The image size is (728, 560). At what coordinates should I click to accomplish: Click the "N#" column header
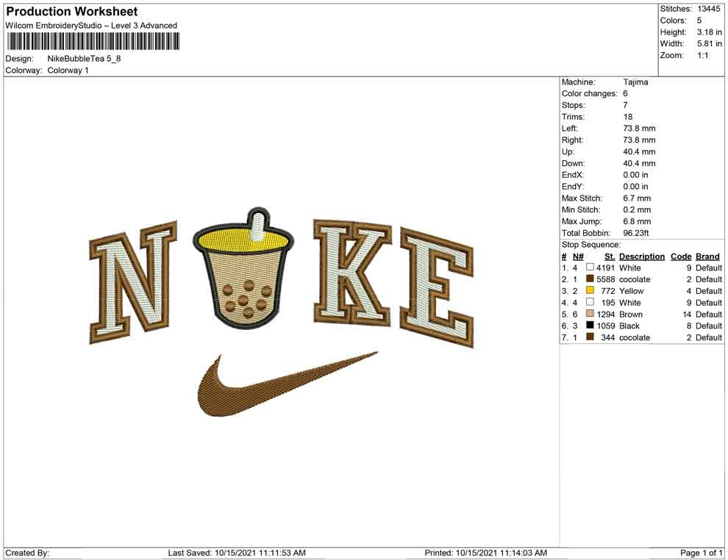coord(578,256)
